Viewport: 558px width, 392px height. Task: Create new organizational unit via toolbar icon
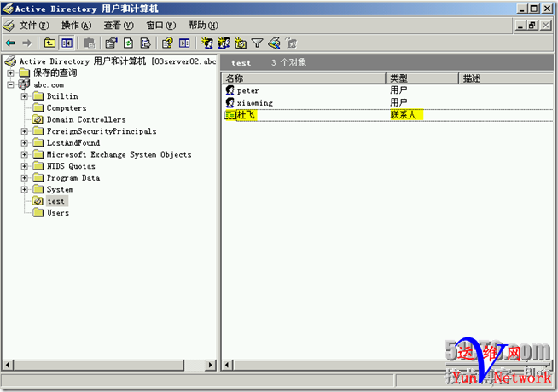click(x=241, y=43)
